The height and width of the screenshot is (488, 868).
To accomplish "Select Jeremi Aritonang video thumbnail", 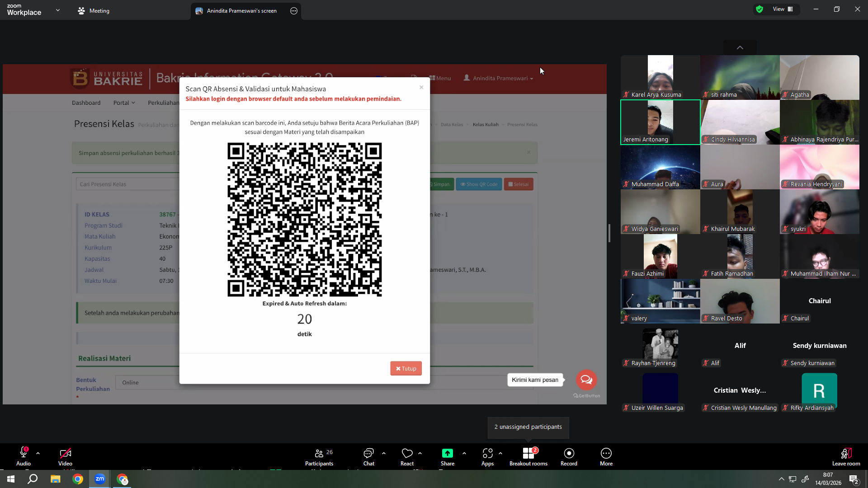I will pyautogui.click(x=660, y=122).
